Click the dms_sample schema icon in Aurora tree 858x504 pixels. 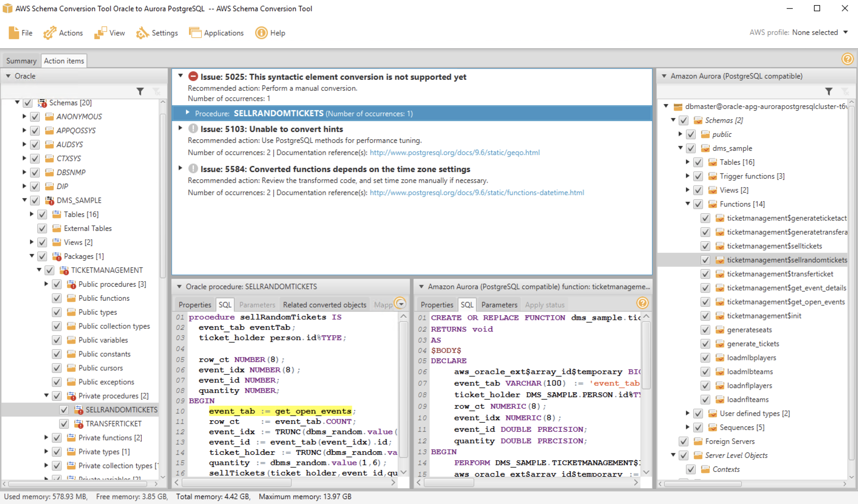pyautogui.click(x=705, y=148)
